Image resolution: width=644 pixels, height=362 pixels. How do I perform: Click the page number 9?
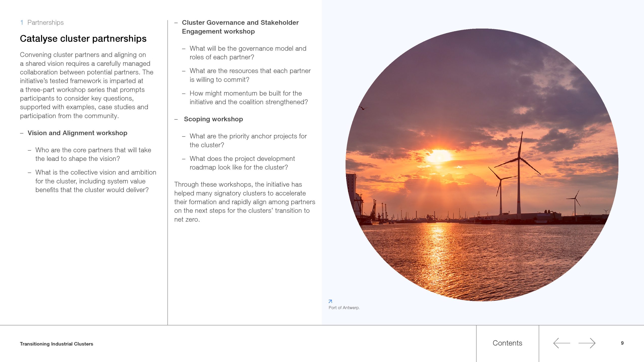[x=622, y=343]
